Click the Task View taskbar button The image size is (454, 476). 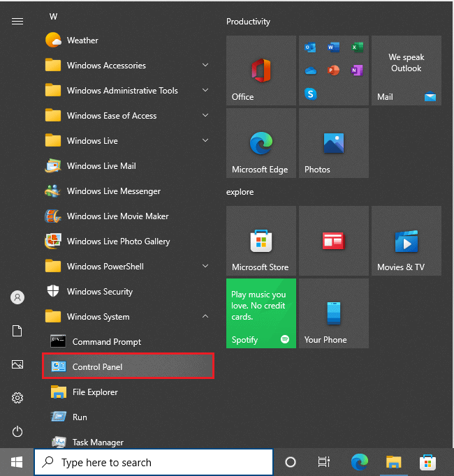point(323,462)
